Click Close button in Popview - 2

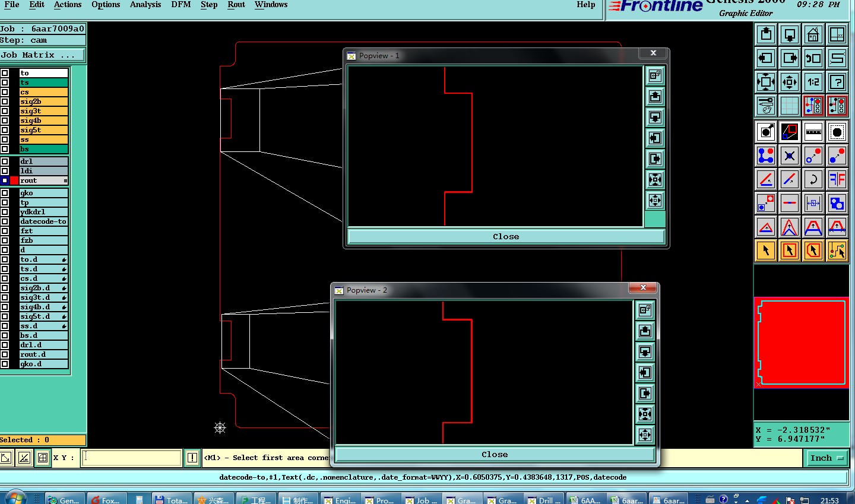point(495,454)
